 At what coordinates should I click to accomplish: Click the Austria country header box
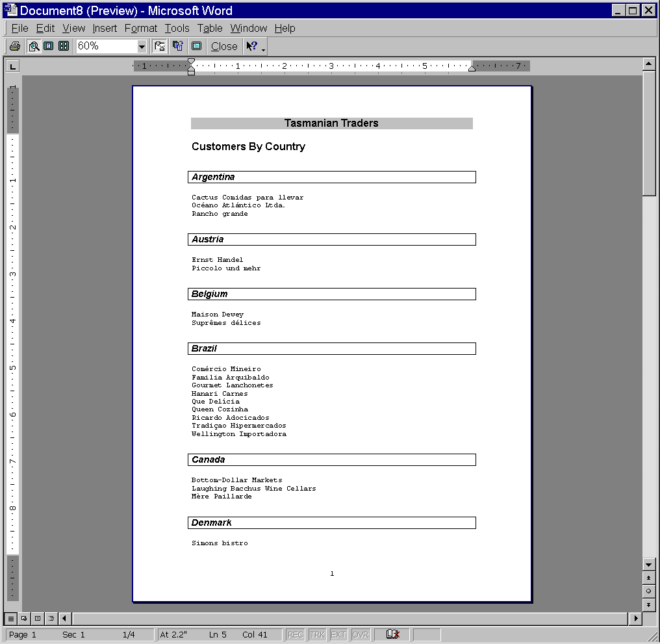[332, 239]
